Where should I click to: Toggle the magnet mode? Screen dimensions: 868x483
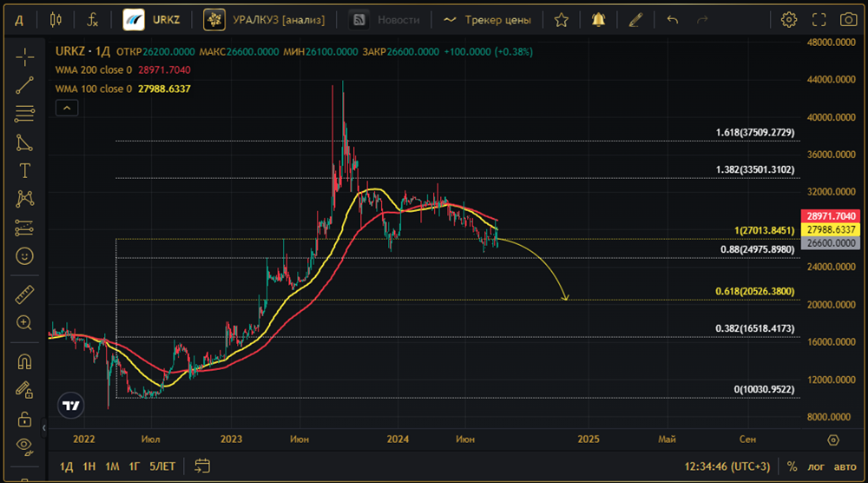pos(24,361)
